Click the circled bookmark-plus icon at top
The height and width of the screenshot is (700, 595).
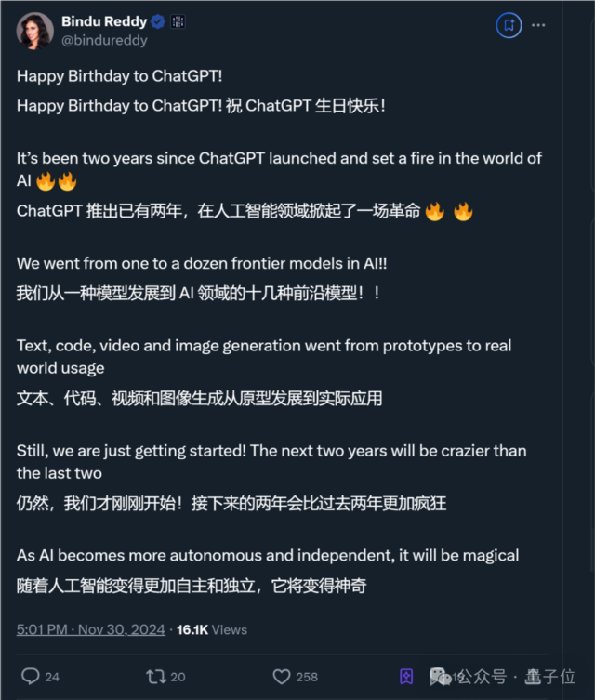[x=509, y=25]
